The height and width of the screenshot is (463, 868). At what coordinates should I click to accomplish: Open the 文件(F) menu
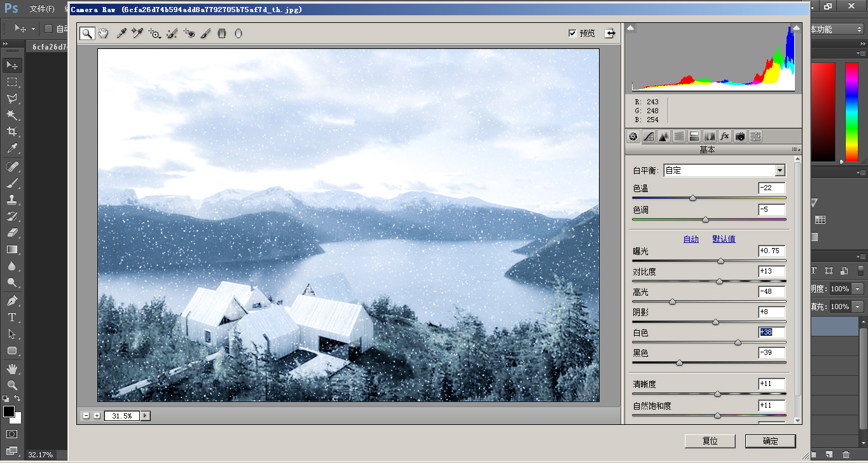pos(42,9)
